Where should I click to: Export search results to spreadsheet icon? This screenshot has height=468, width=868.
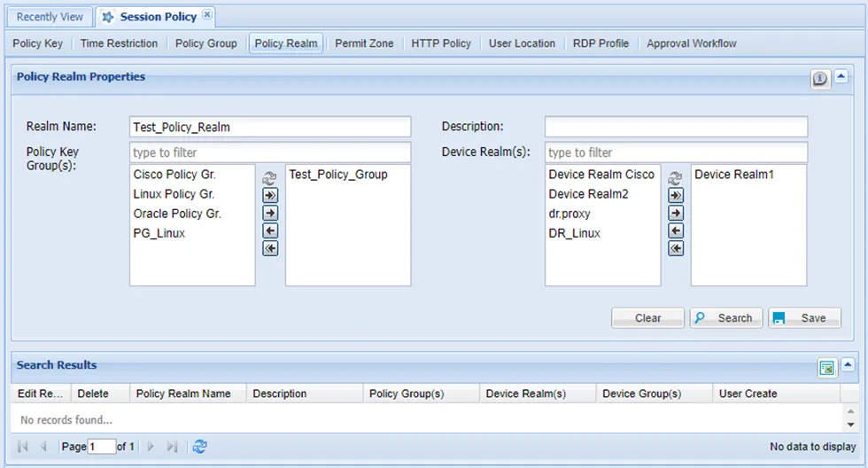click(826, 368)
